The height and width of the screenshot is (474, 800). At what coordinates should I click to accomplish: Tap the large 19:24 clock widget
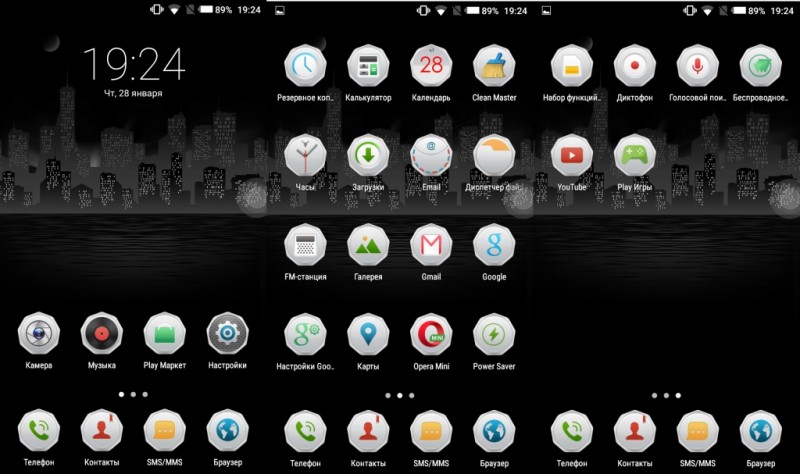(x=134, y=64)
